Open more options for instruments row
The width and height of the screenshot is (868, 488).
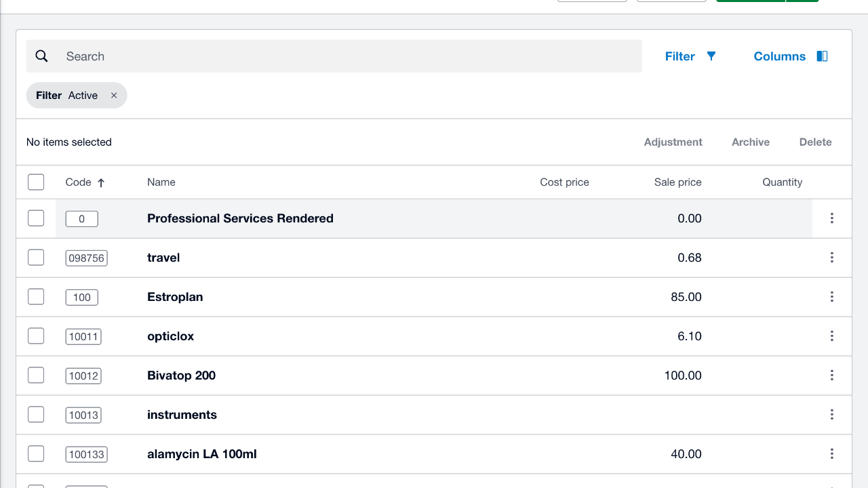[832, 415]
